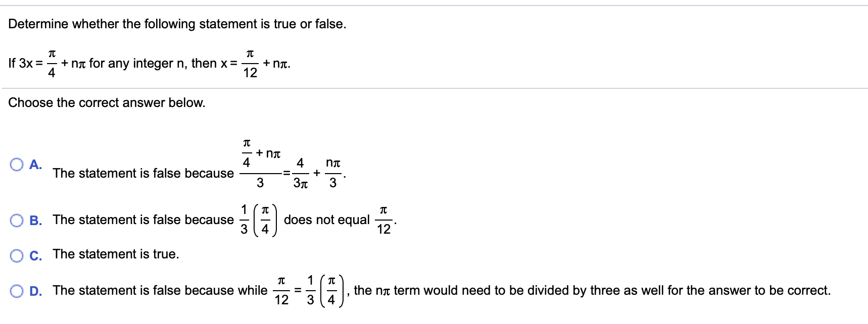Click 'does not equal' text in option B
The image size is (868, 324).
327,220
